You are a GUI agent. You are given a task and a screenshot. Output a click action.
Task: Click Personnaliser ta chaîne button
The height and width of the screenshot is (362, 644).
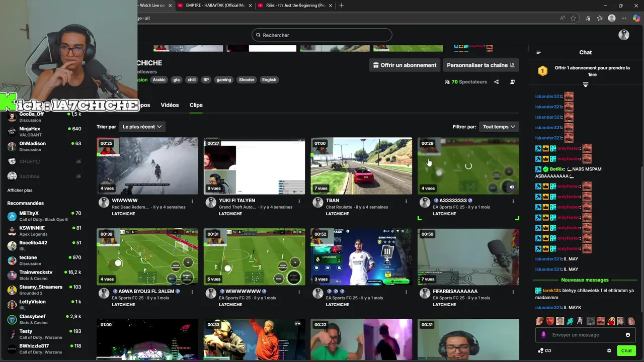coord(480,65)
